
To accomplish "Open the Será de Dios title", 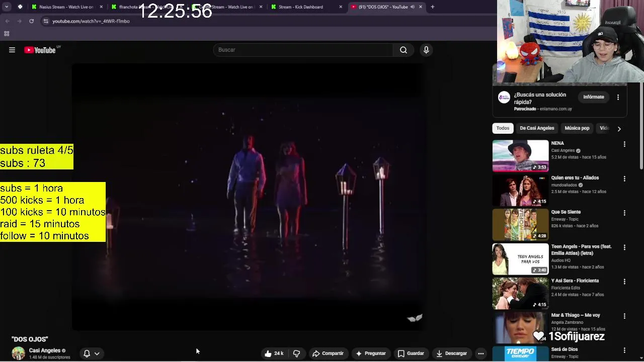I will (565, 349).
